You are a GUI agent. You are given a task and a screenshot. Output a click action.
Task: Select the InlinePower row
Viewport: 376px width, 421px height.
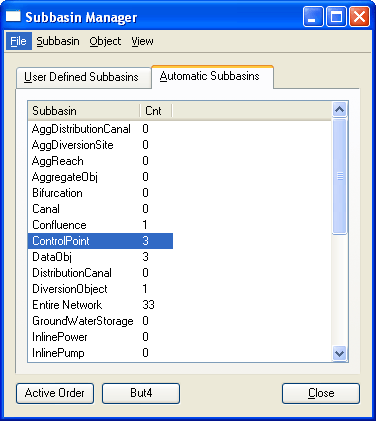pyautogui.click(x=100, y=337)
